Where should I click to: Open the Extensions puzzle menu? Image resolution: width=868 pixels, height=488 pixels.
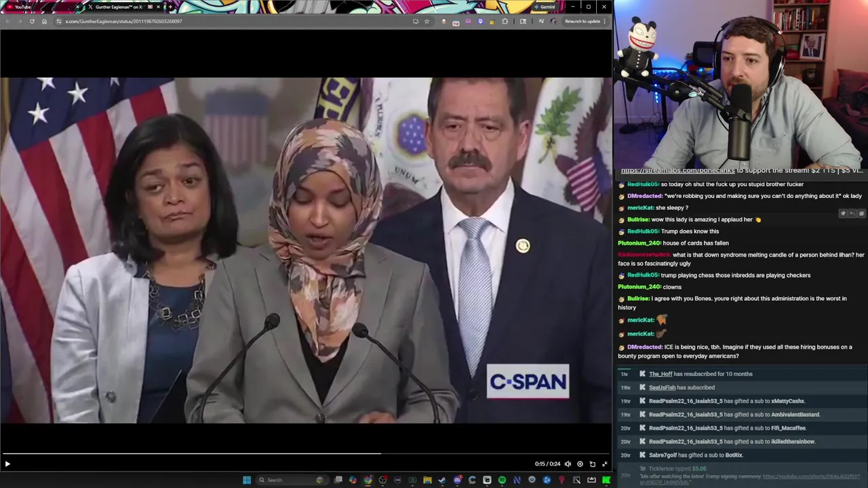505,21
